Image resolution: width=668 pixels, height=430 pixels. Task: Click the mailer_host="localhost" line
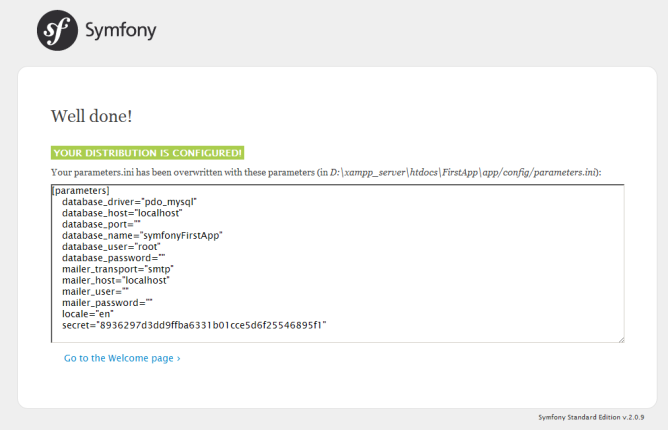coord(115,280)
